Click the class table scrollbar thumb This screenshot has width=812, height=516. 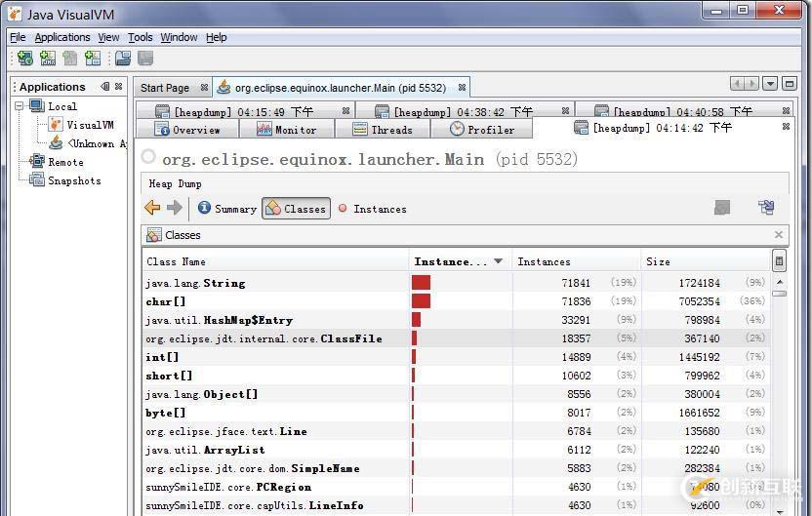pyautogui.click(x=780, y=294)
